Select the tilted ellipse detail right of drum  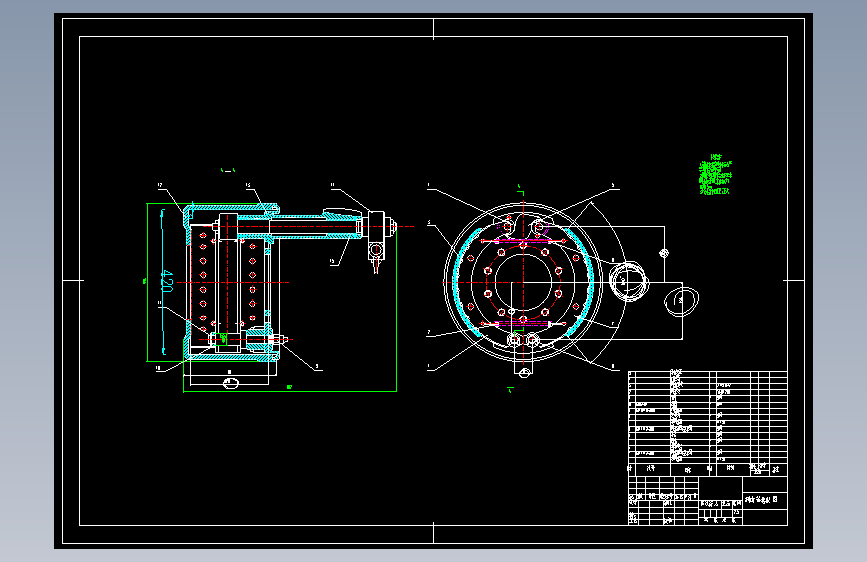681,302
